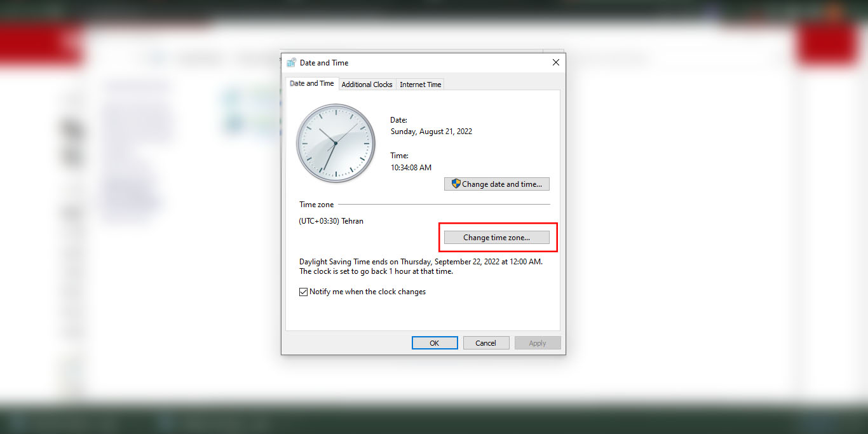Viewport: 868px width, 434px height.
Task: Close the Date and Time dialog
Action: [555, 63]
